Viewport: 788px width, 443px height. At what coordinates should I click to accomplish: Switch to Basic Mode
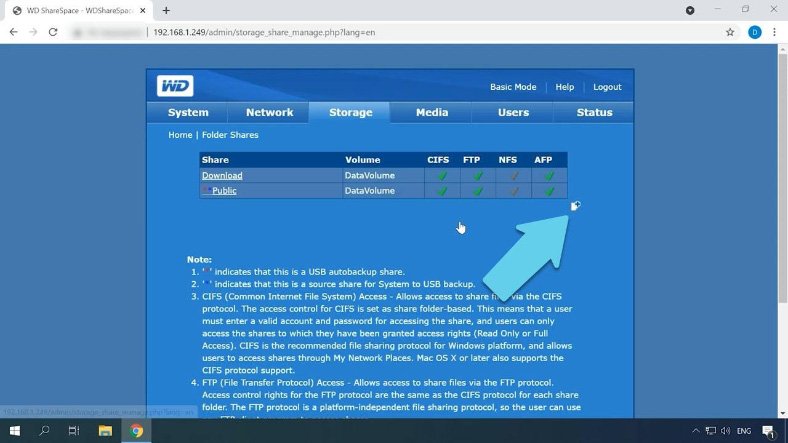pos(513,87)
